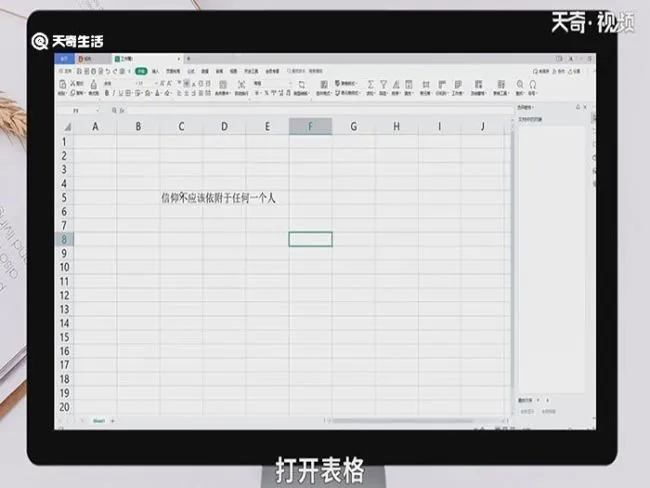The width and height of the screenshot is (650, 488).
Task: Click the Save icon in quick access bar
Action: click(x=80, y=71)
